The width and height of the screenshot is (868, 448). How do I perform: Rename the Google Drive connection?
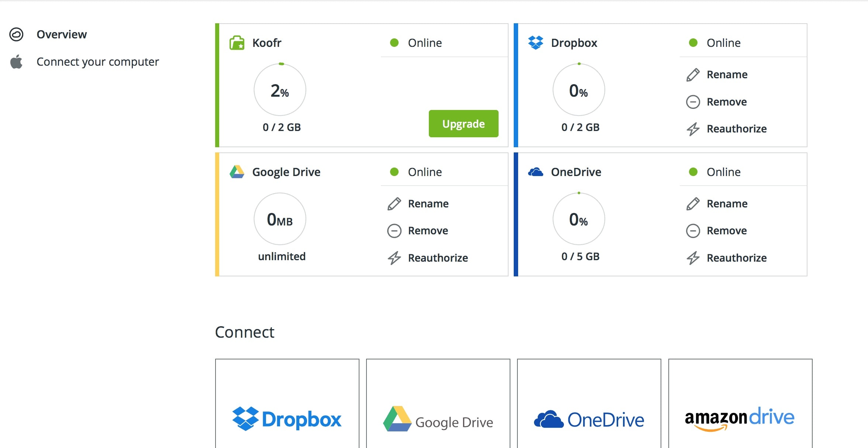pyautogui.click(x=428, y=204)
